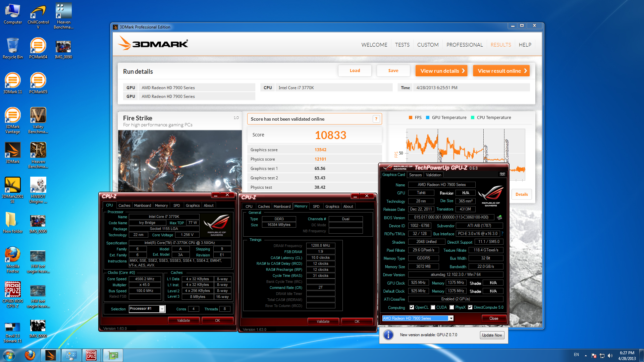Click the Details button under the graph

pyautogui.click(x=522, y=194)
